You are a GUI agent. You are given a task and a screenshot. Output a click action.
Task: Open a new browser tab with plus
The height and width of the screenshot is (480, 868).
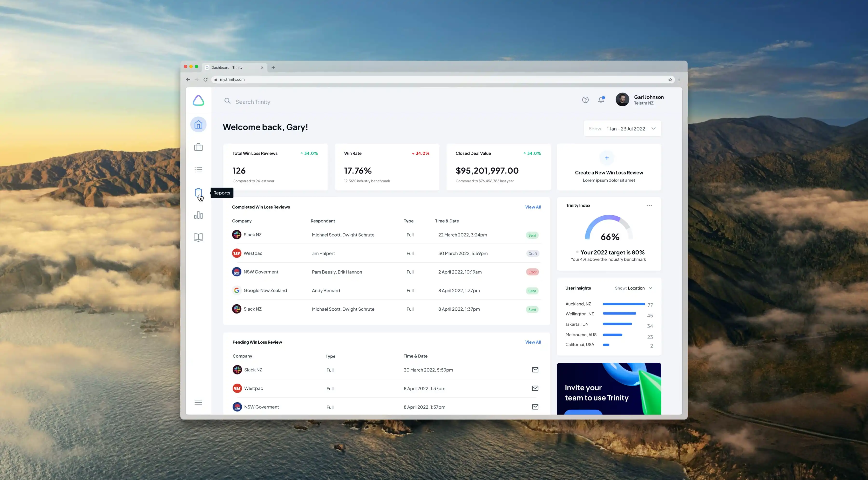273,68
